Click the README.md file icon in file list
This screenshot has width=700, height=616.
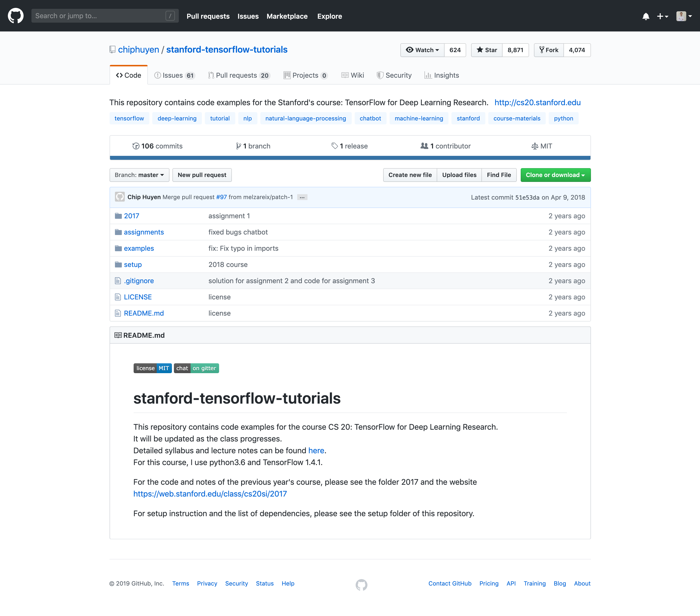coord(118,313)
